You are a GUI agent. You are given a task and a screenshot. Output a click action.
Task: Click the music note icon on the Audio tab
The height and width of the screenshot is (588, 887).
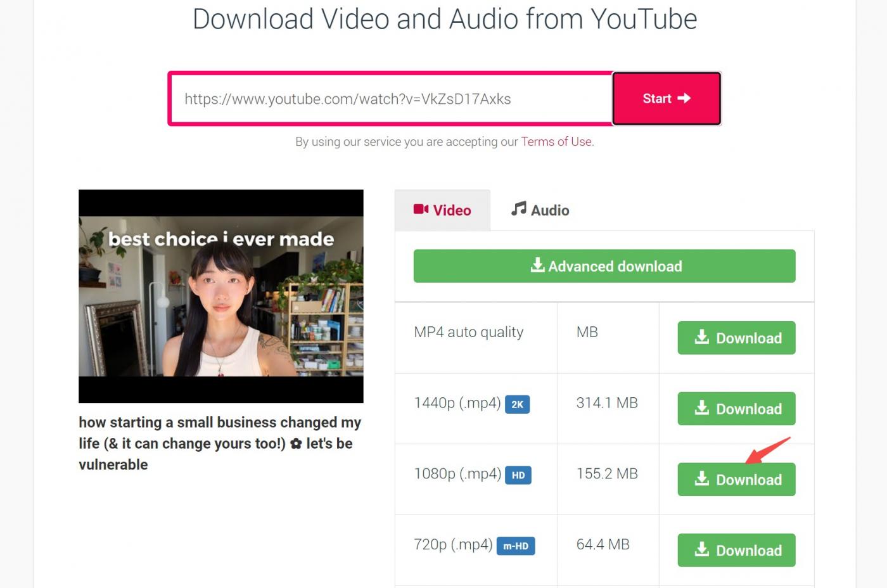point(519,209)
